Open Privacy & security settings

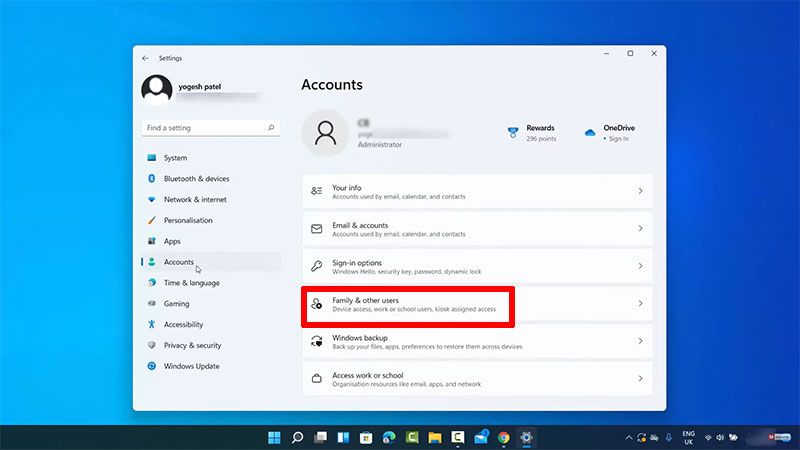211,345
